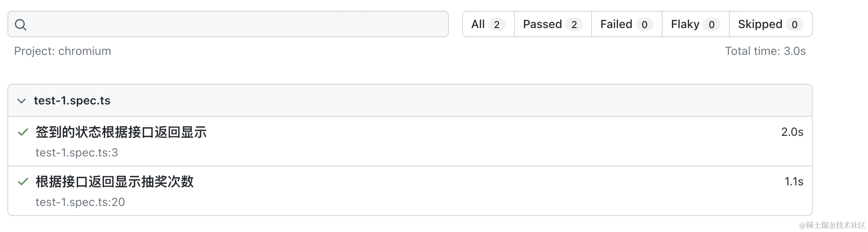
Task: Open source location test-1.spec.ts:3
Action: point(77,153)
